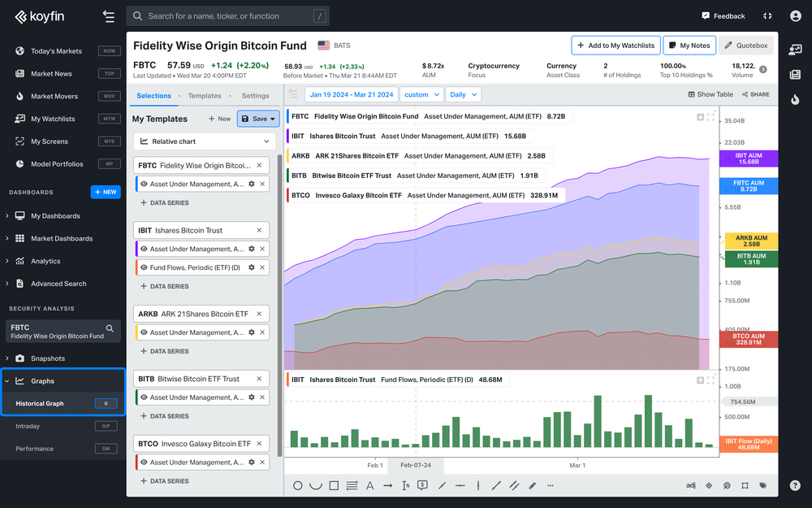Image resolution: width=812 pixels, height=508 pixels.
Task: Click the FBTC blue color bar in legend
Action: pos(288,116)
